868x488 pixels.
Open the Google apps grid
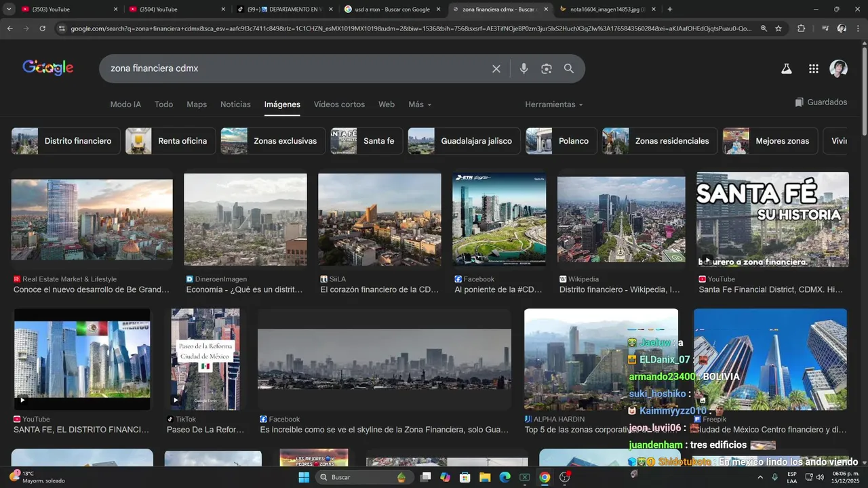[814, 68]
